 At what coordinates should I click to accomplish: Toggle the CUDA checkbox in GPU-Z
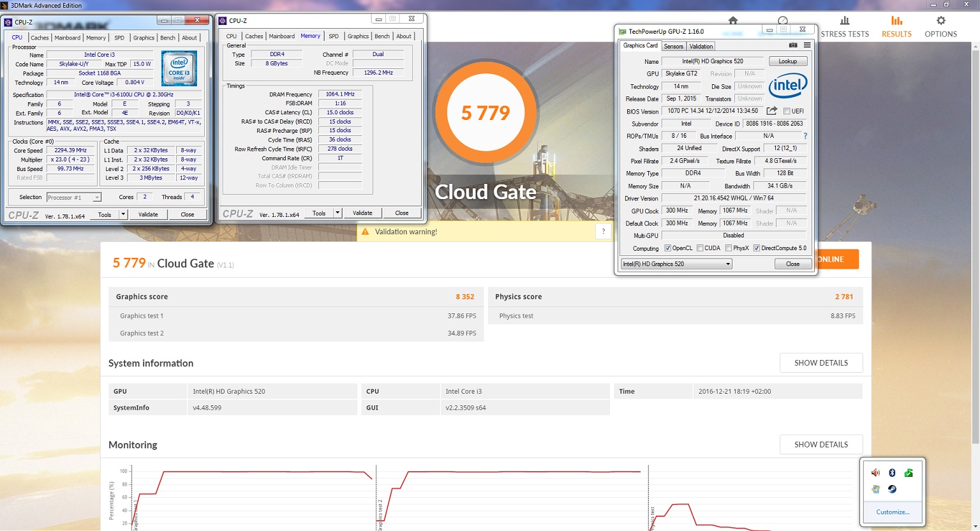pyautogui.click(x=700, y=248)
